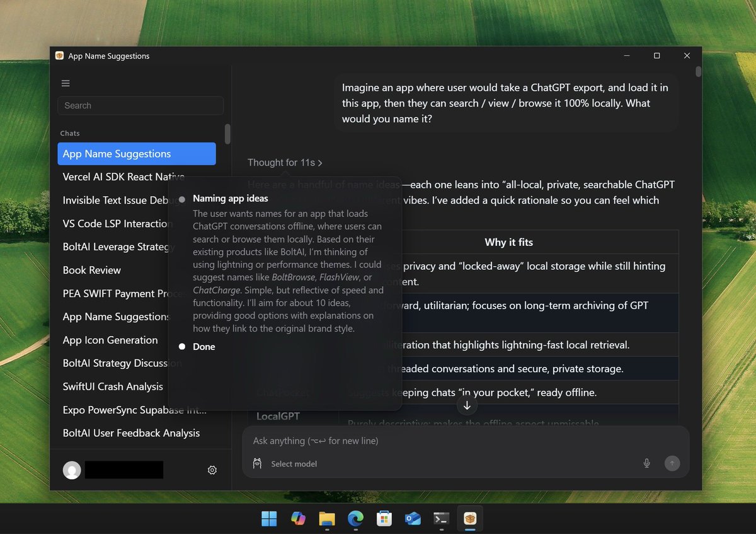Close the App Name Suggestions window
This screenshot has width=756, height=534.
[x=687, y=55]
